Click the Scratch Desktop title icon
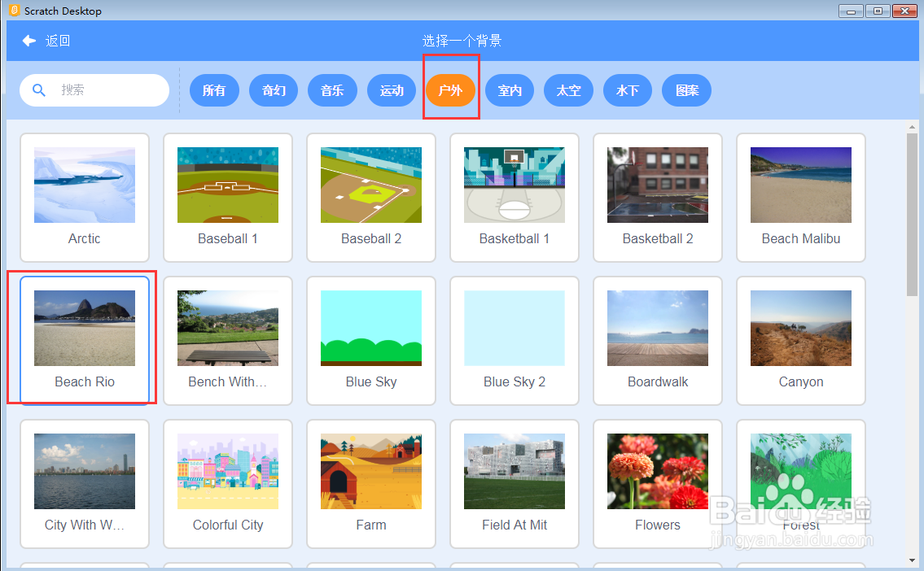 tap(14, 11)
